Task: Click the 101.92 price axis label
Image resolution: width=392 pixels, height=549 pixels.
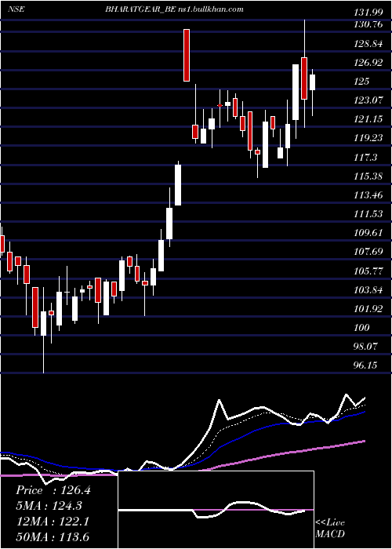Action: point(367,309)
